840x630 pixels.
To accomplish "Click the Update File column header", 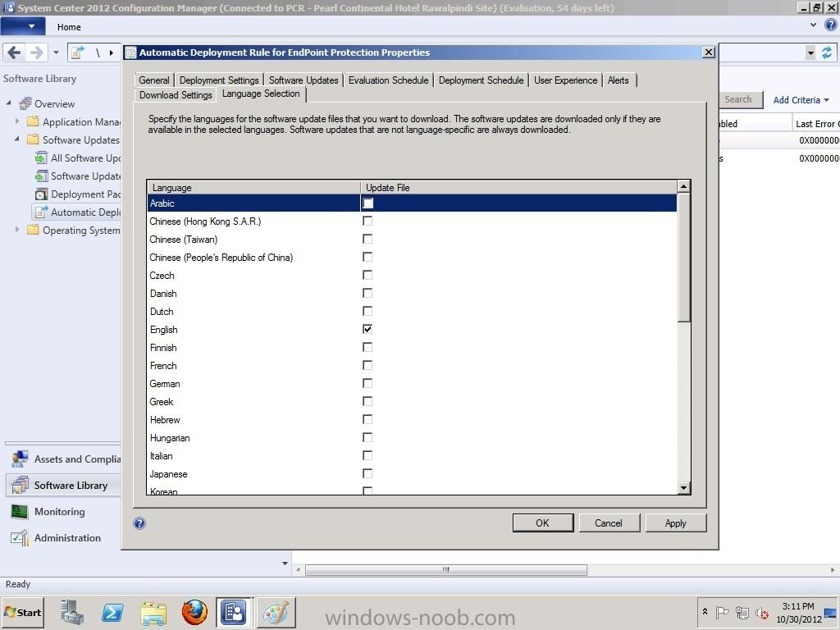I will click(x=518, y=188).
